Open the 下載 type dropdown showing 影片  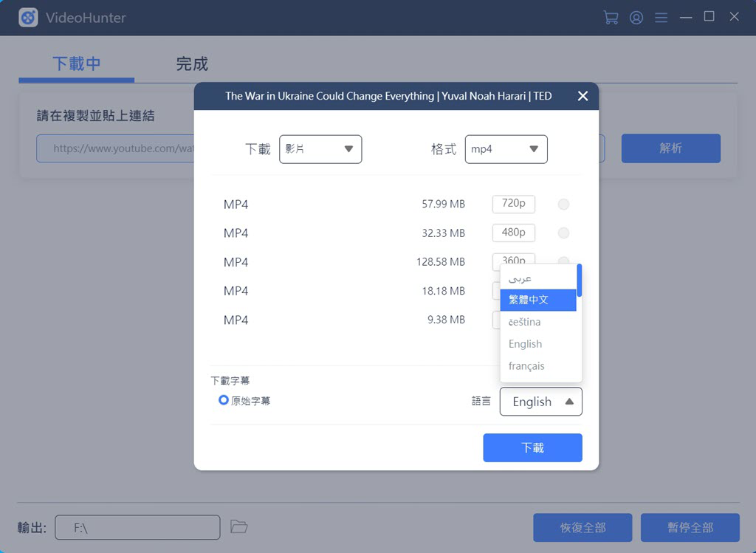(x=320, y=149)
